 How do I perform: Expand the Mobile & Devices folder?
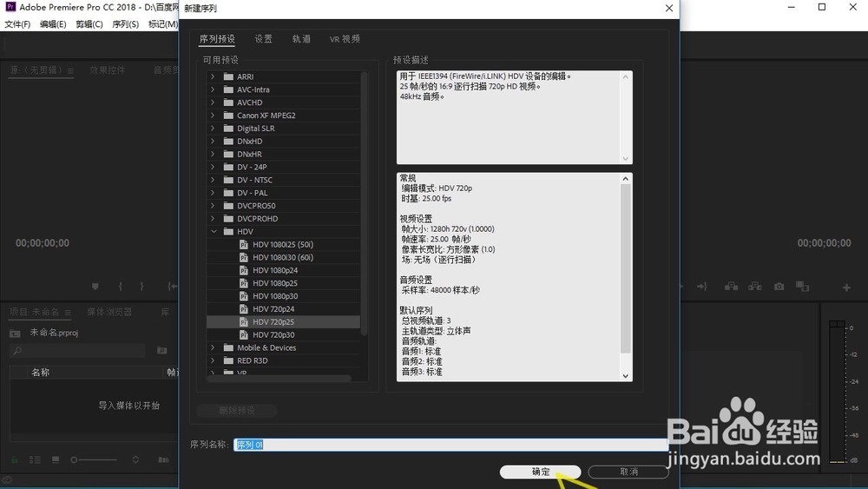point(214,347)
